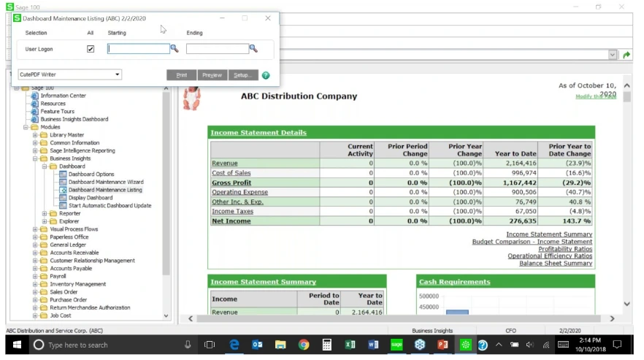Click the Windows Start button
644x360 pixels.
click(17, 345)
